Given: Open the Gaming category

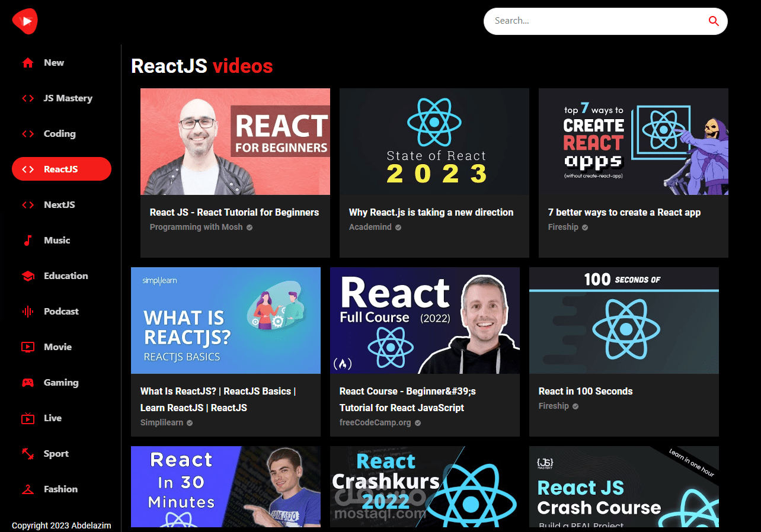Looking at the screenshot, I should click(62, 383).
